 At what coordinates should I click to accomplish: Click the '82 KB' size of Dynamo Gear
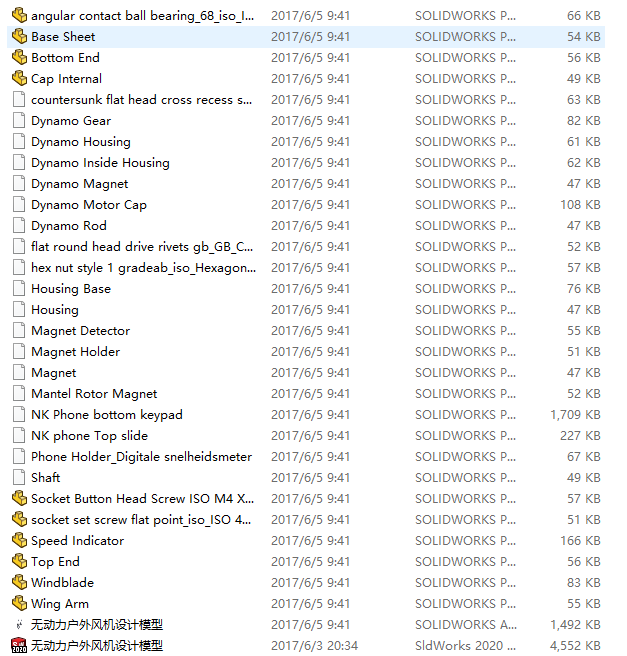pyautogui.click(x=583, y=120)
